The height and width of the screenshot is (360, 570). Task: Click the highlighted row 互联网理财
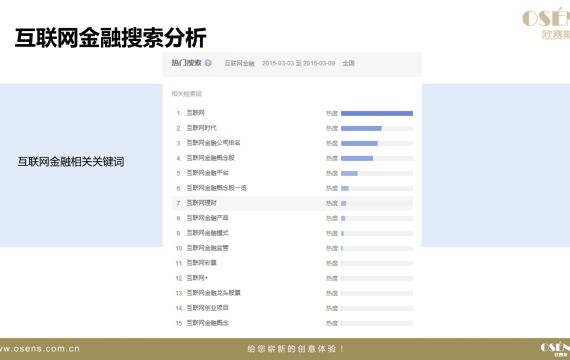tap(292, 203)
